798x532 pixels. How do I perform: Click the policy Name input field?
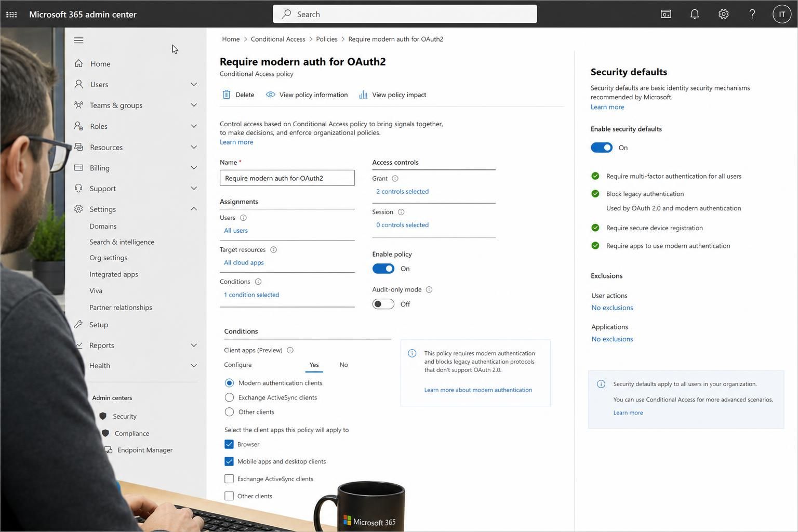[287, 178]
